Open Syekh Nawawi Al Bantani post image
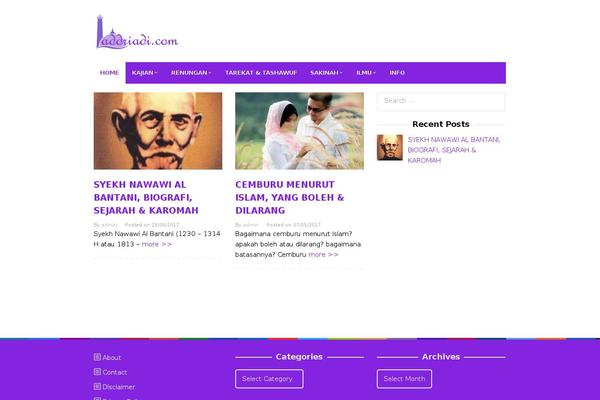Screen dimensions: 600x400 pos(158,131)
